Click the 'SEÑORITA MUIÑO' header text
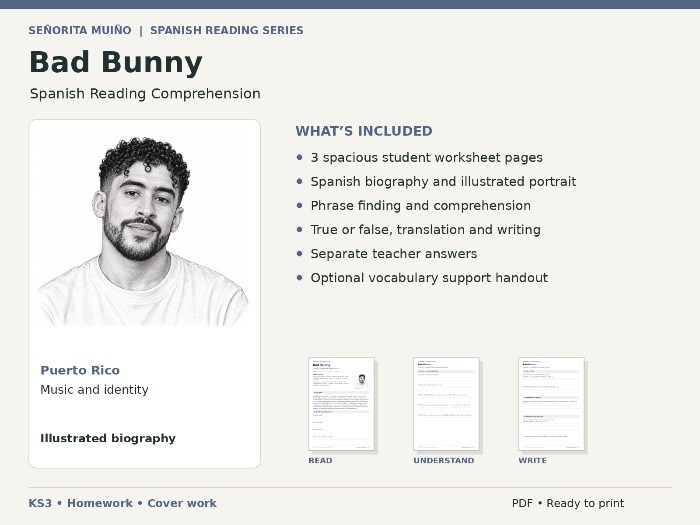 [80, 30]
